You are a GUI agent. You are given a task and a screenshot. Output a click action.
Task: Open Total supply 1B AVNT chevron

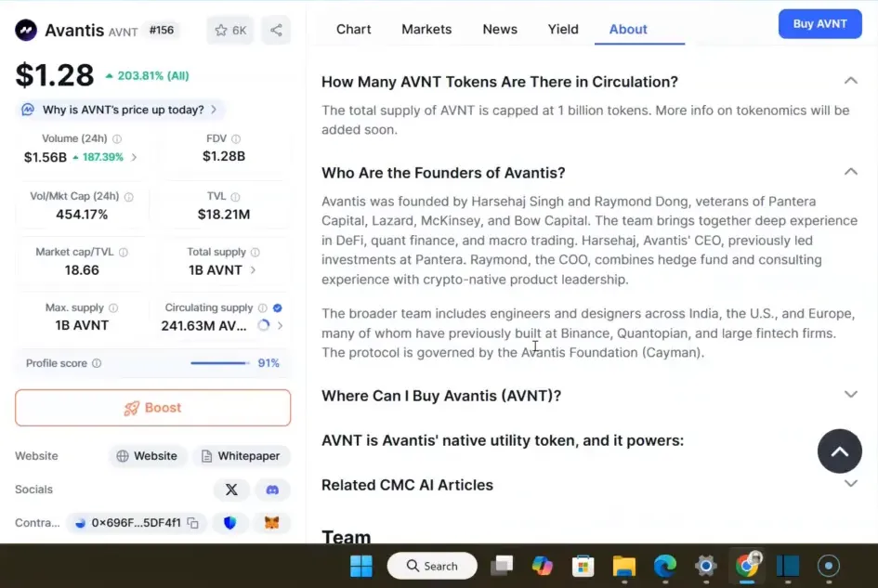click(x=253, y=270)
